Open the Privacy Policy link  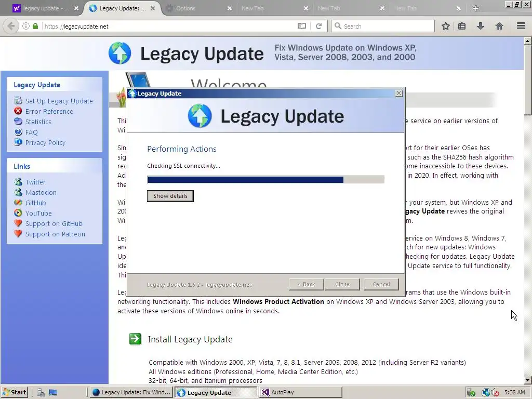pyautogui.click(x=46, y=142)
